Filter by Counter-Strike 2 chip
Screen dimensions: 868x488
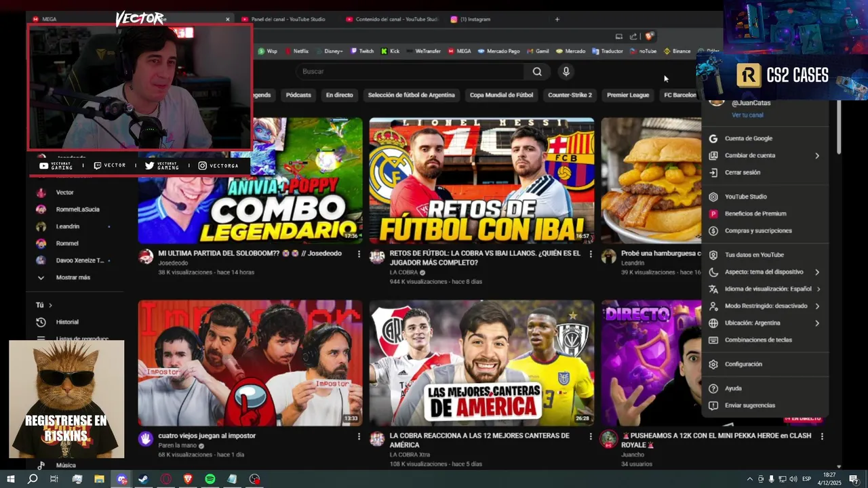click(x=570, y=95)
